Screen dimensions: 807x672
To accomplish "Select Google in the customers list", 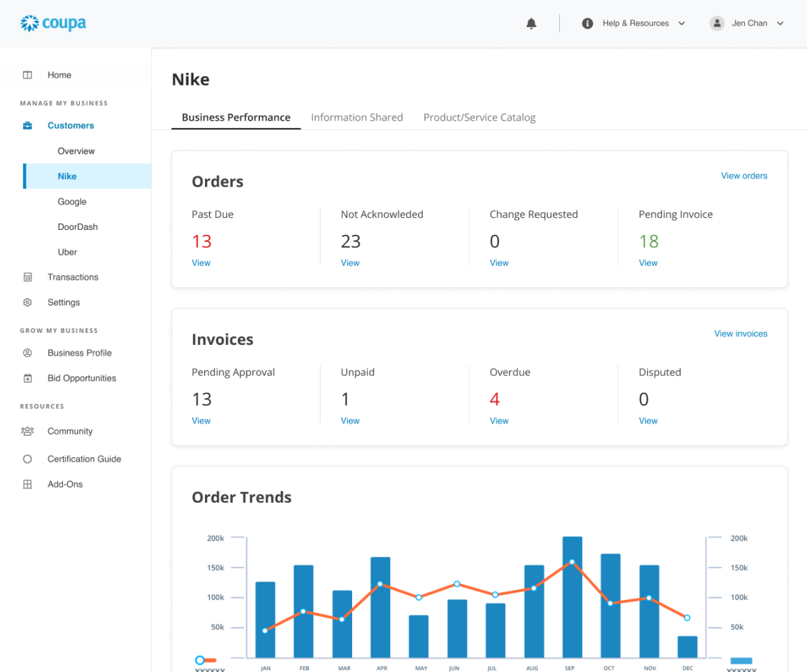I will pos(72,202).
